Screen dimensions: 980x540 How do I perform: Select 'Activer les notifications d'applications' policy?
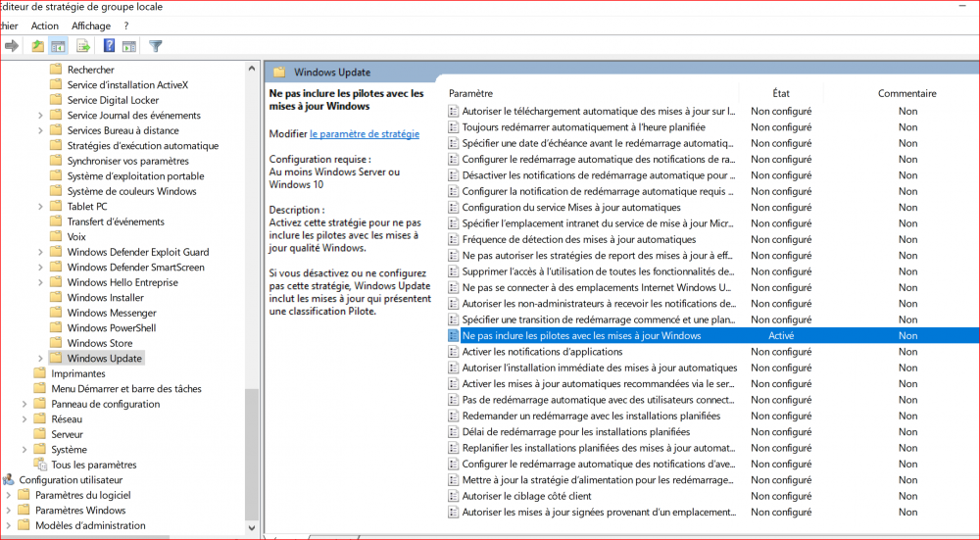click(x=542, y=352)
